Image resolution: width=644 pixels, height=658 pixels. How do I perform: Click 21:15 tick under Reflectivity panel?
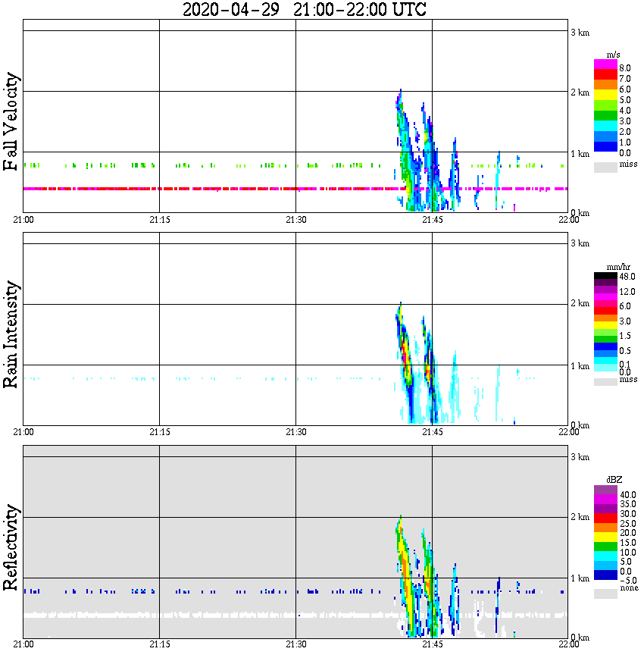point(160,644)
